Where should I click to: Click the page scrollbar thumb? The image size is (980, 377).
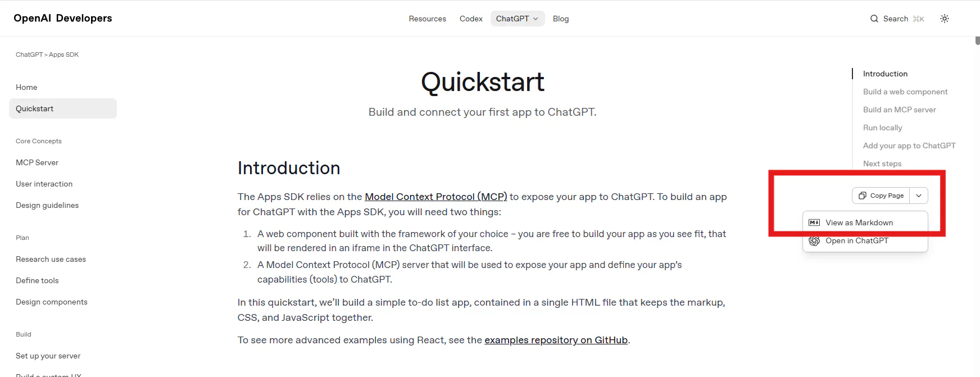click(977, 40)
